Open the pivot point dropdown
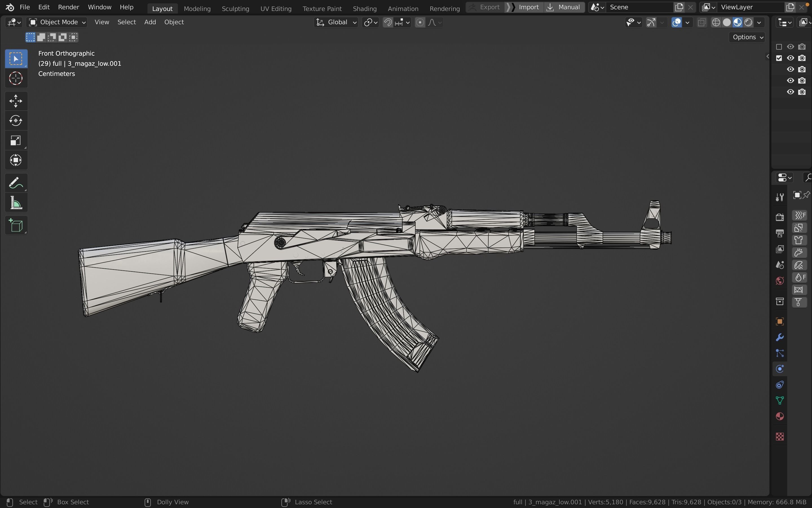The height and width of the screenshot is (508, 812). (371, 23)
